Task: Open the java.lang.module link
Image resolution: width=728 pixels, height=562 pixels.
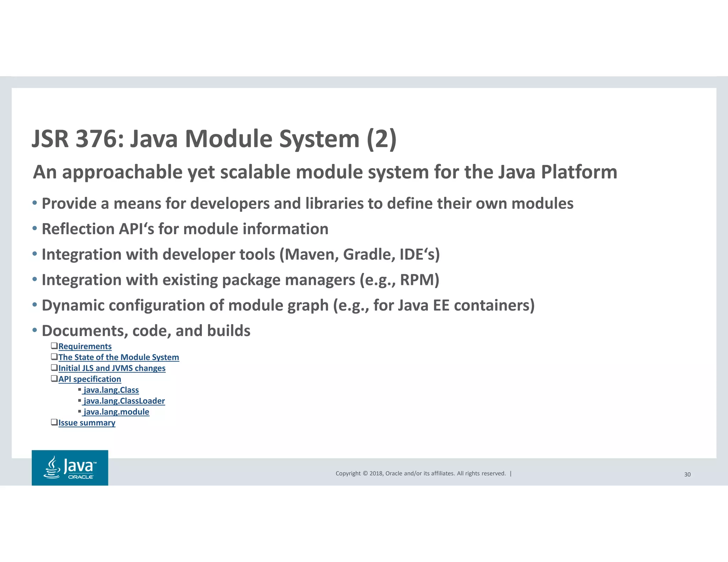Action: pos(116,412)
